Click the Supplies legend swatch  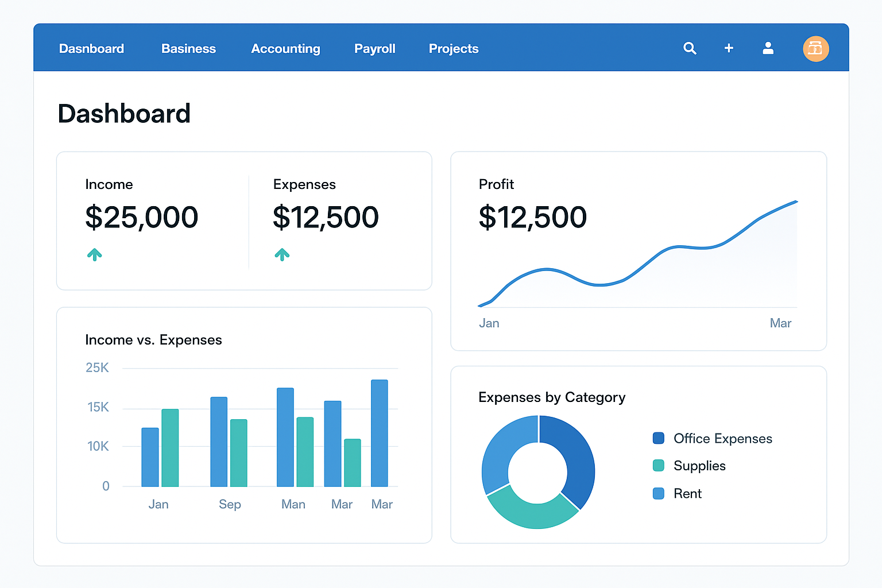pos(659,465)
